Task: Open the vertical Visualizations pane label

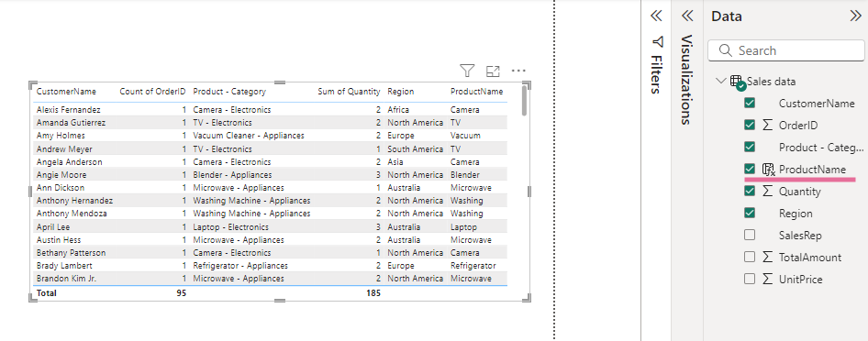Action: pyautogui.click(x=687, y=80)
